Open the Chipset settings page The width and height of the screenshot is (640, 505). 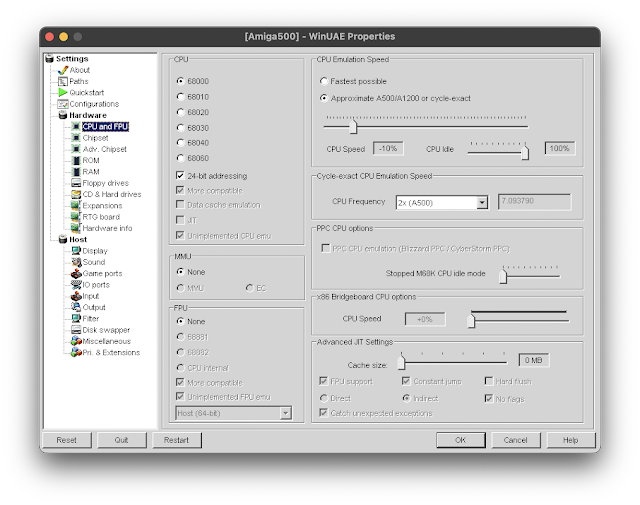(95, 138)
